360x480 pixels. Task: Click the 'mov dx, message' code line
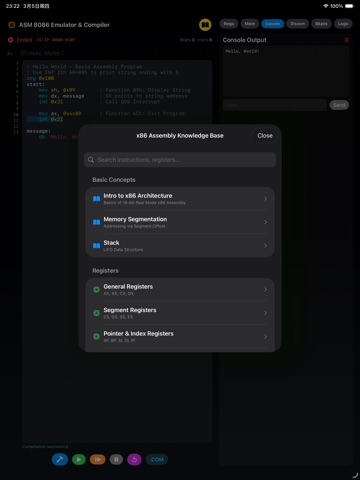point(61,96)
